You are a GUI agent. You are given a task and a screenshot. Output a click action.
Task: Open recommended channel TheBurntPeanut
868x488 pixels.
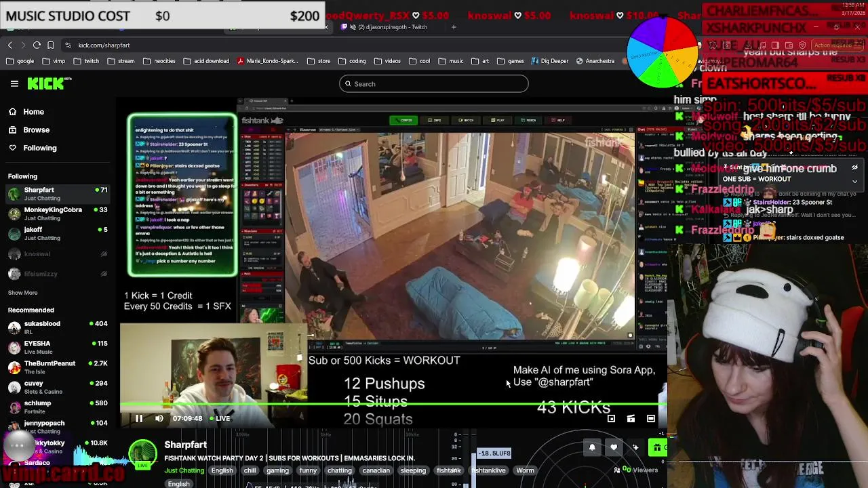(x=58, y=367)
